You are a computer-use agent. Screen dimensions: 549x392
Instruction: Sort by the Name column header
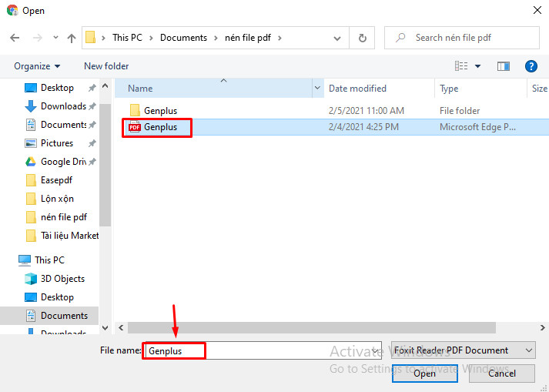point(213,89)
